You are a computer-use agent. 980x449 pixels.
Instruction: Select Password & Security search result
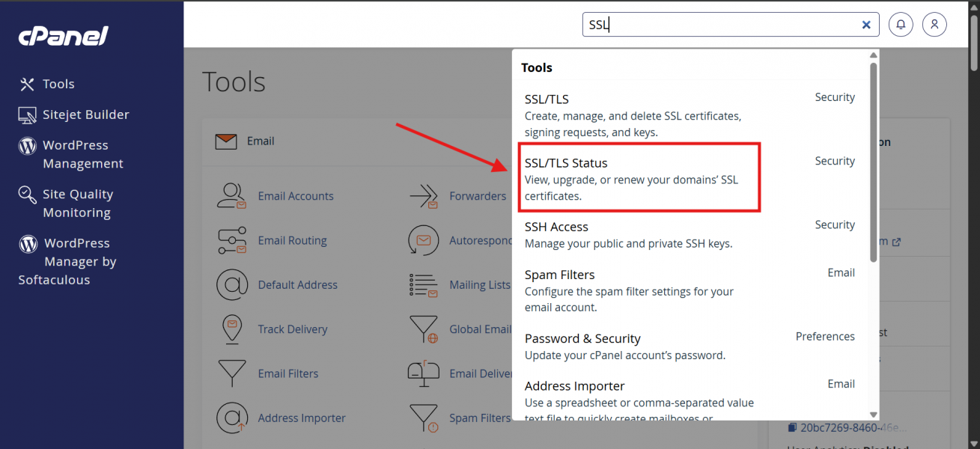click(690, 346)
